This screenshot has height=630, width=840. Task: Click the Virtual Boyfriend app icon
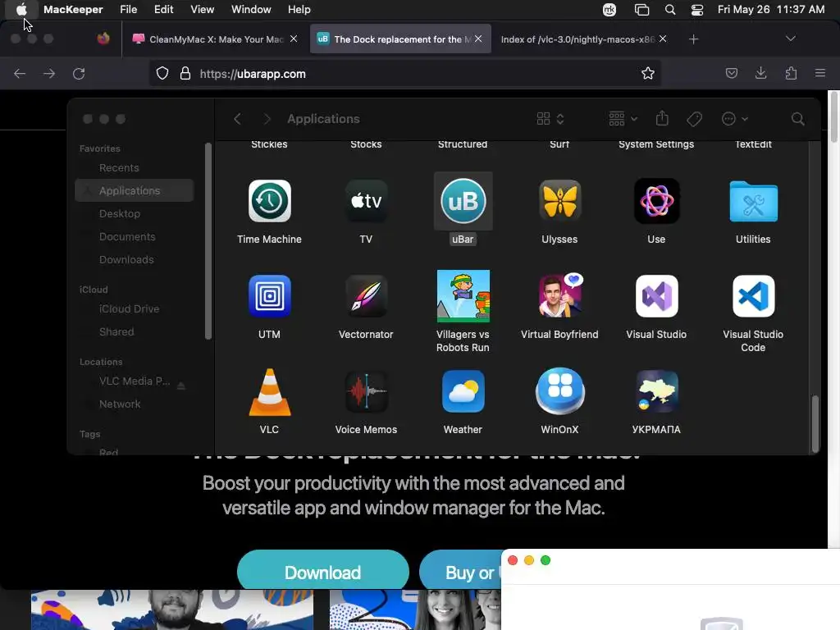559,295
